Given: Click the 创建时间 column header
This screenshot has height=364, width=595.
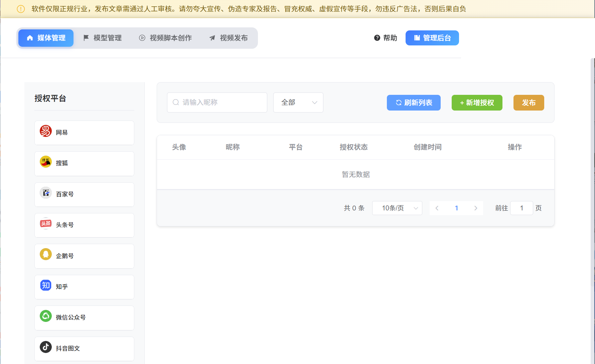Looking at the screenshot, I should [428, 147].
